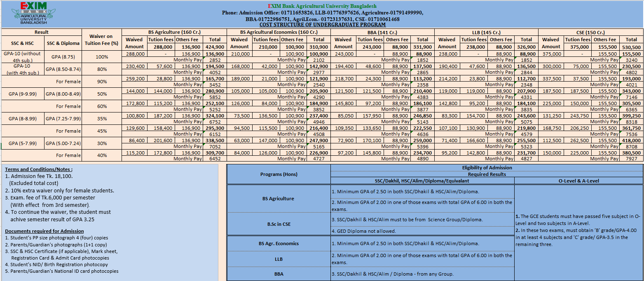Select the 'LLB (145 Cr.)' header cell

486,32
